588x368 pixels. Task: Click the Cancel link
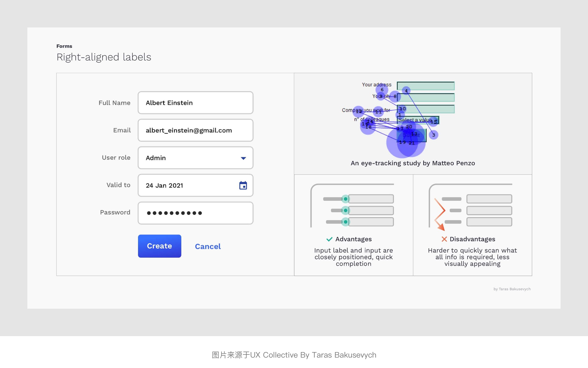pyautogui.click(x=208, y=246)
